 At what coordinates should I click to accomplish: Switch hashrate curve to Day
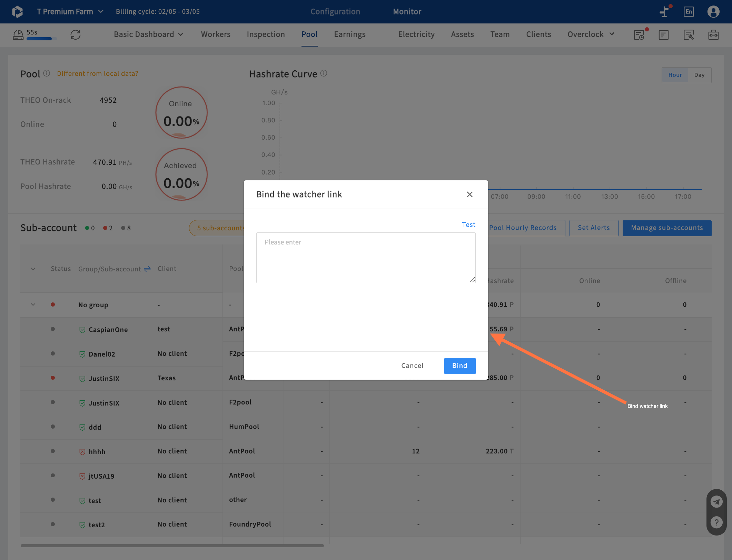[x=699, y=75]
